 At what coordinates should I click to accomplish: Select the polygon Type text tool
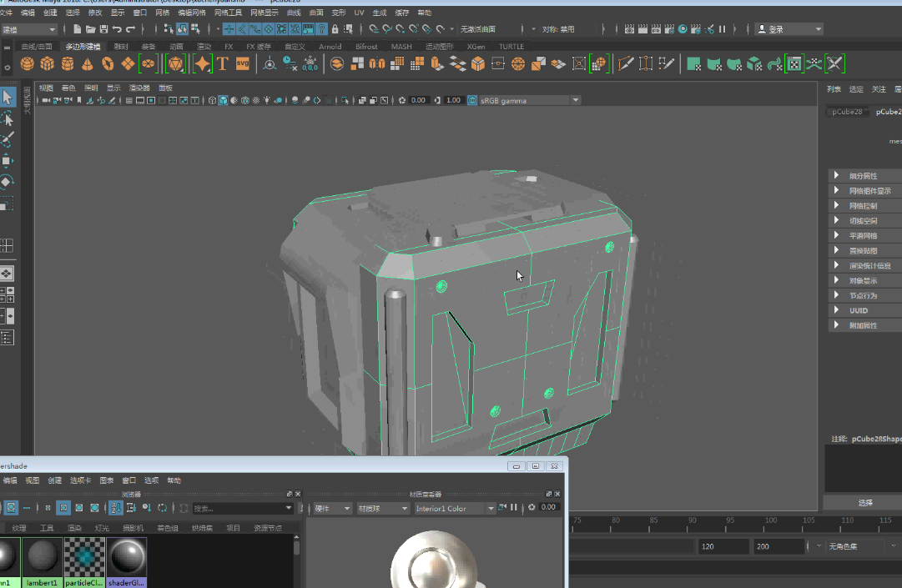click(223, 63)
